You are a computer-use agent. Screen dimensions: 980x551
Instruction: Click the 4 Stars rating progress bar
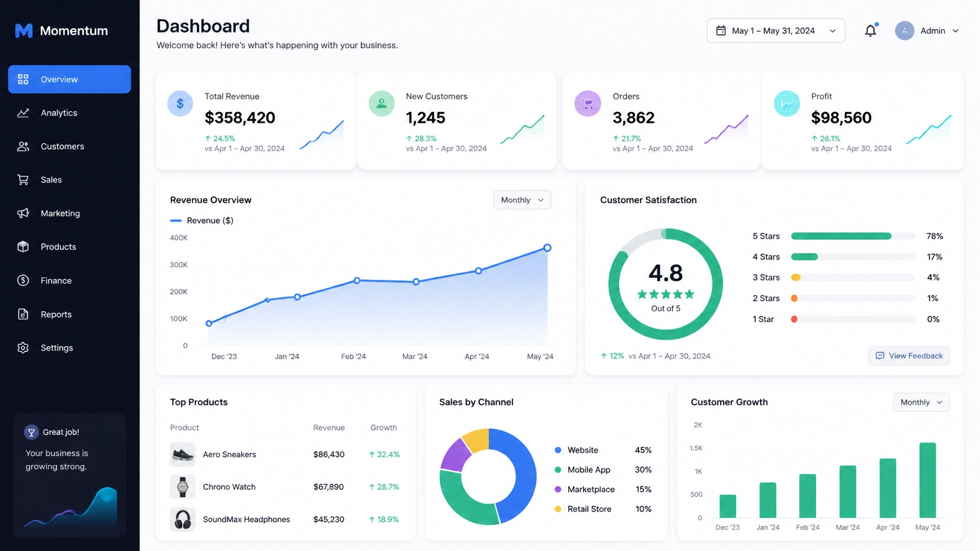tap(853, 257)
